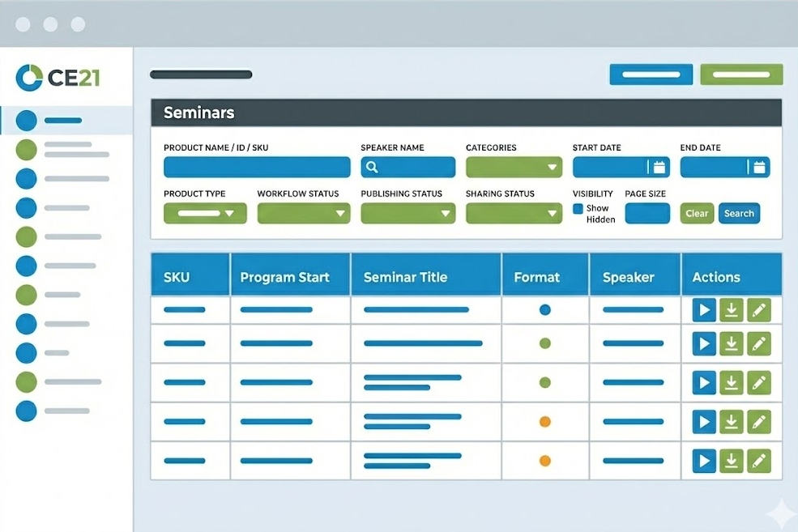Click the download icon in the last row
798x532 pixels.
[732, 462]
